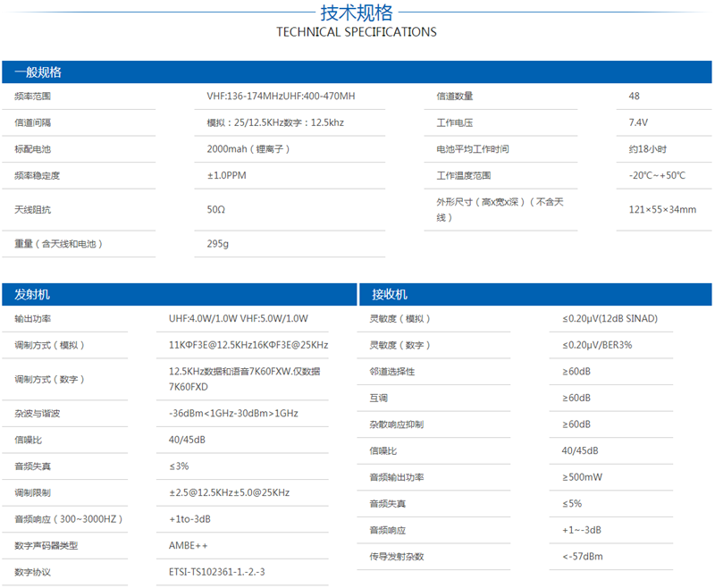Click value 模拟：25/12.5KHz数字：12.5khz
The width and height of the screenshot is (715, 588).
[x=275, y=122]
